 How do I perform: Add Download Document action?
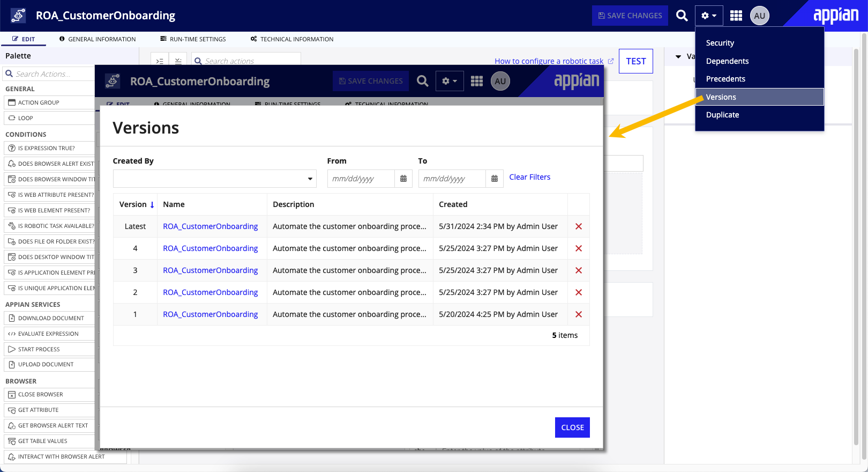point(49,318)
